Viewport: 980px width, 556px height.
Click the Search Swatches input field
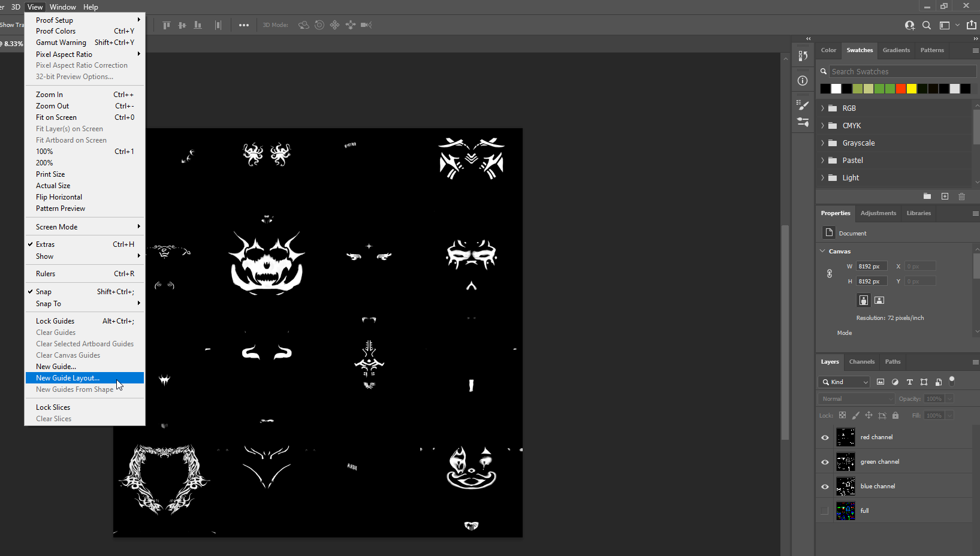pyautogui.click(x=901, y=72)
